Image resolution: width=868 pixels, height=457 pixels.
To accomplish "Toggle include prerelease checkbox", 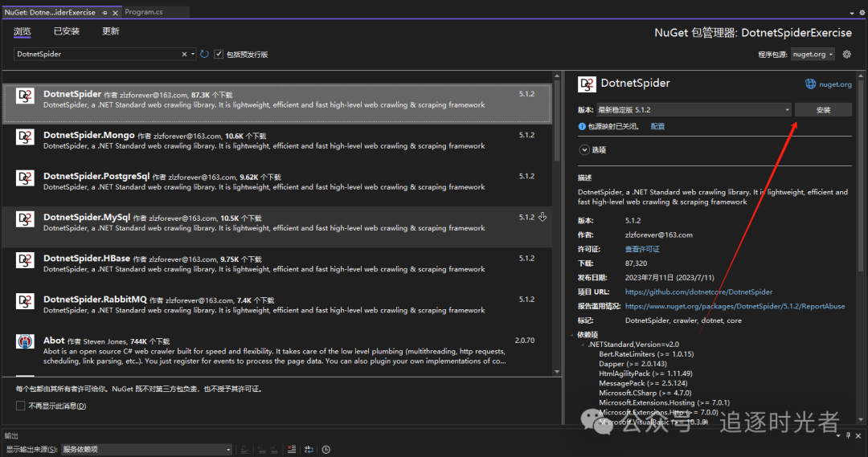I will 219,55.
